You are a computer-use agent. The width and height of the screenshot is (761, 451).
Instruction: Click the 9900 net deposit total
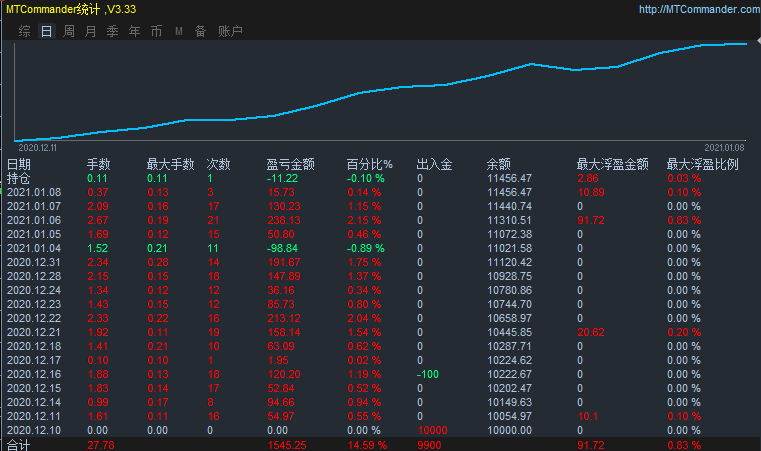429,445
